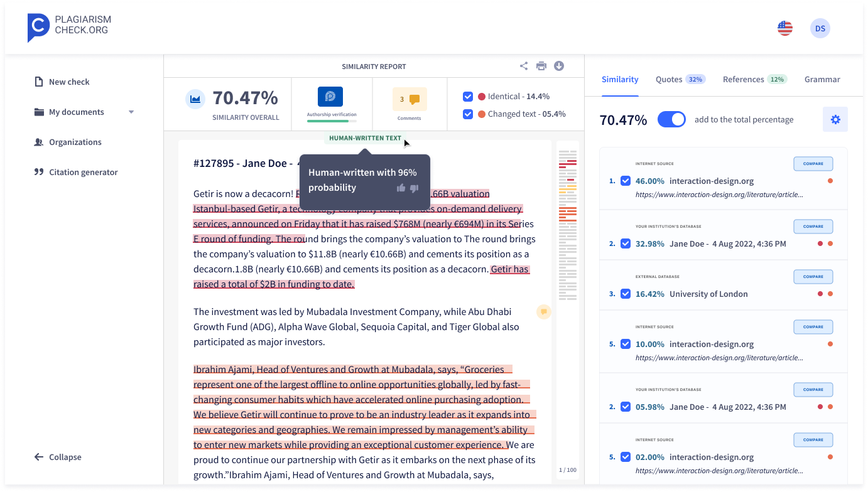Switch to the References tab
Viewport: 868px width, 492px height.
[x=744, y=79]
